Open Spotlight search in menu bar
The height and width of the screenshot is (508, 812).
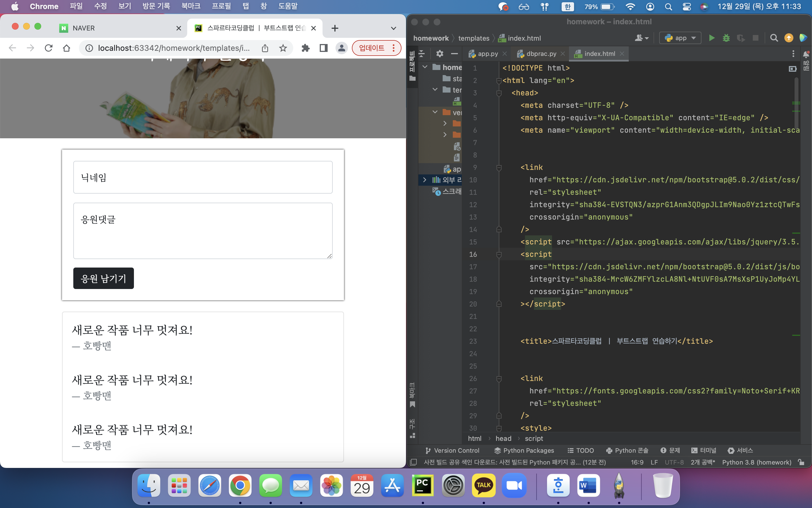tap(668, 6)
